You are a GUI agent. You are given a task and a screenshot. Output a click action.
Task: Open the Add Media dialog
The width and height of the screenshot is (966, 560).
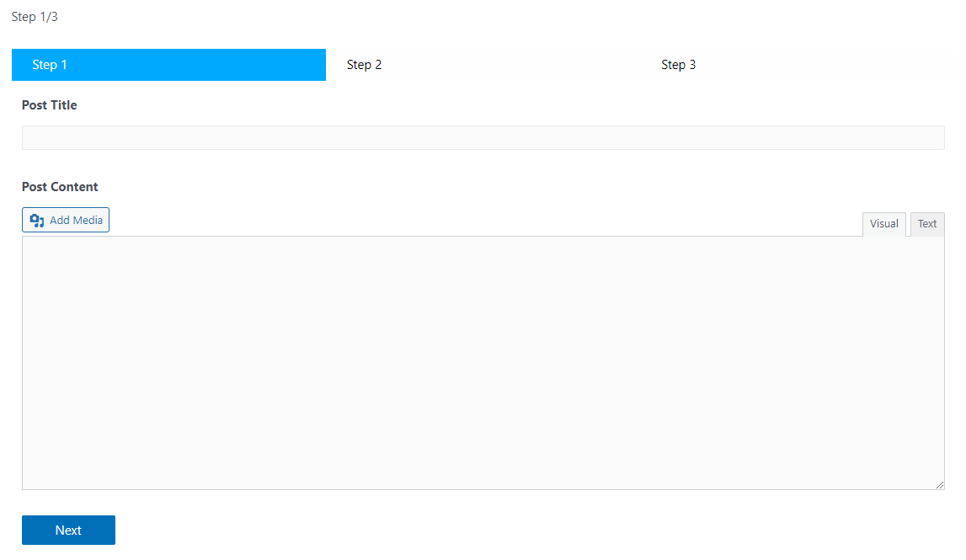pos(66,220)
